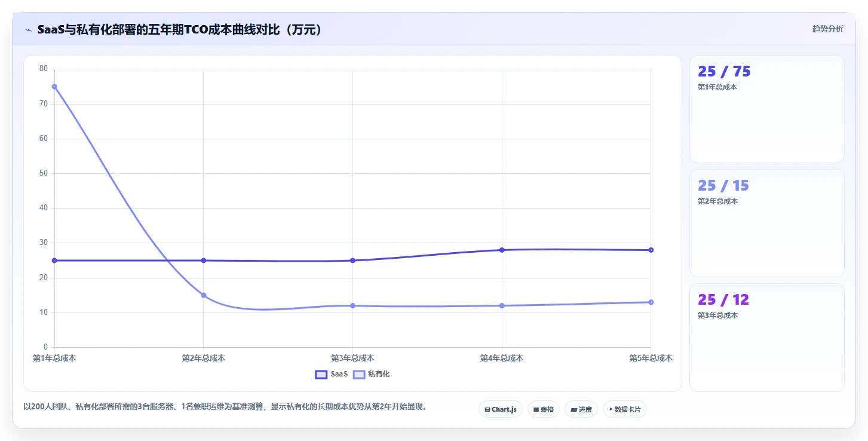Click the SaaS data point for 第5年总成本
The image size is (868, 441).
pos(651,250)
